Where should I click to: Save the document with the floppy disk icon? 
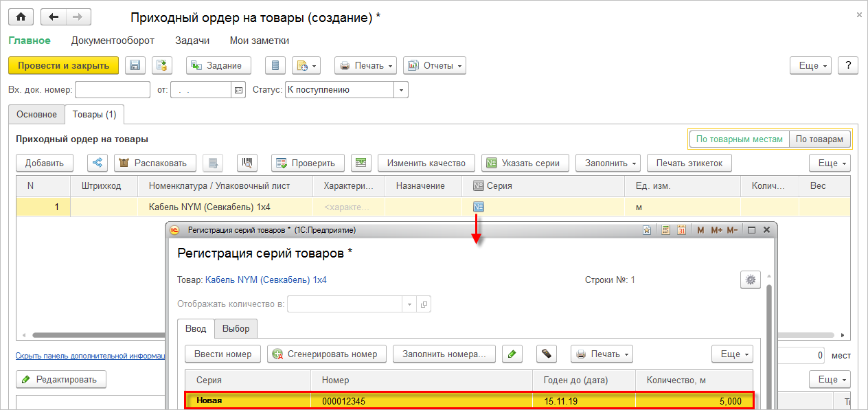(x=135, y=65)
